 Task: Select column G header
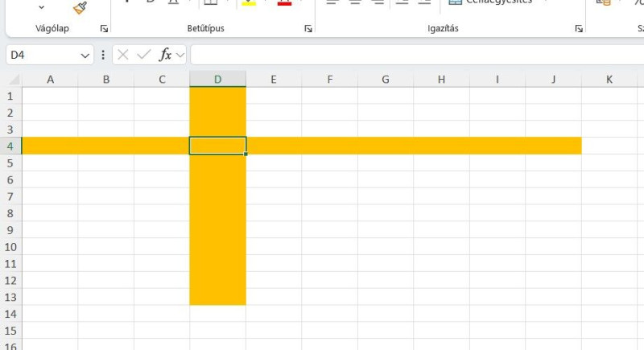tap(386, 79)
